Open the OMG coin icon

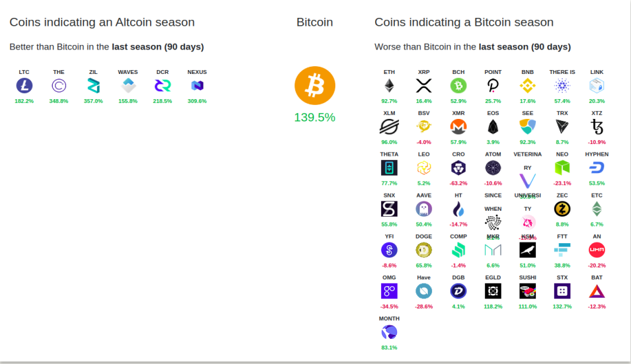click(x=389, y=291)
